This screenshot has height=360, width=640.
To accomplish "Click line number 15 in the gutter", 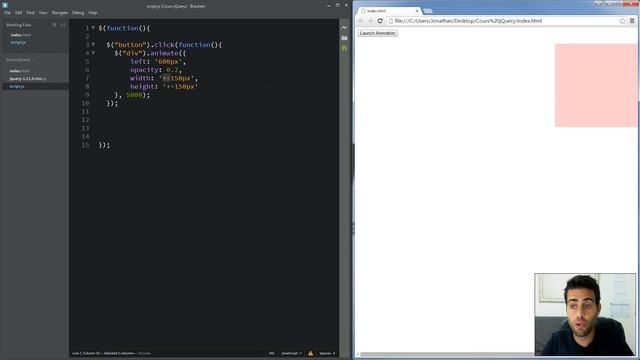I will pos(85,145).
